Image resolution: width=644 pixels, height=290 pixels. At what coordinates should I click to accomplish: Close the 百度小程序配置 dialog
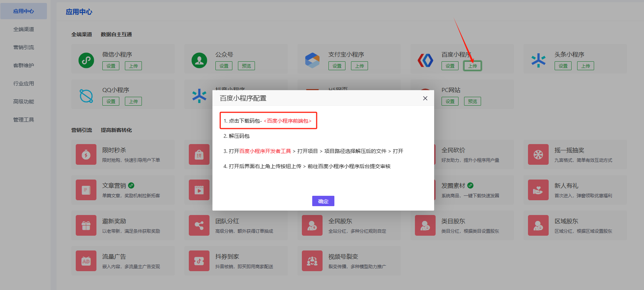tap(425, 98)
